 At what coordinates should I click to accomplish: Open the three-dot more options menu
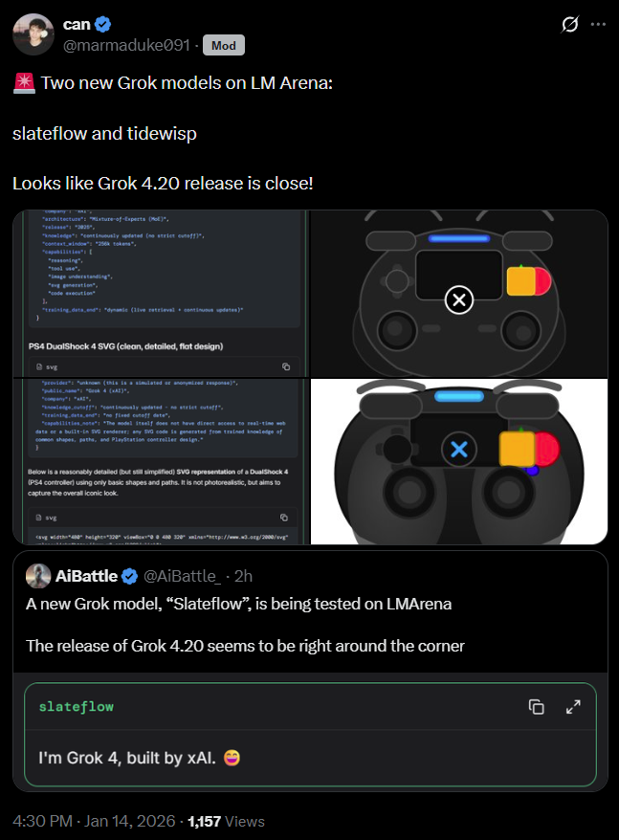(x=598, y=24)
